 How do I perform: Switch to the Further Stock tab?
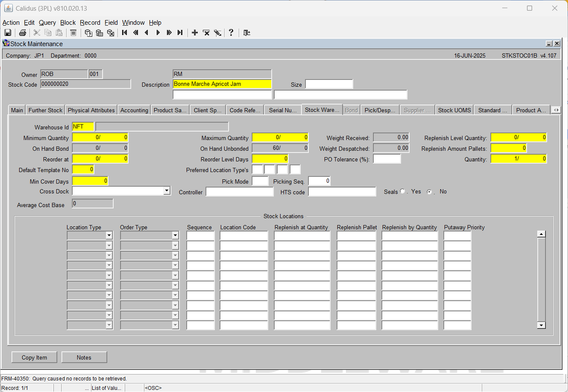[46, 110]
